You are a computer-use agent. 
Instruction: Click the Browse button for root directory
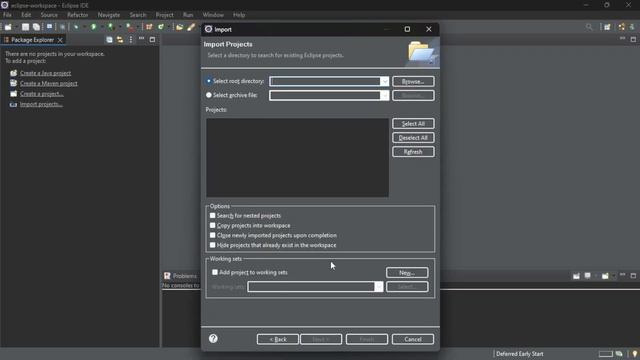click(x=413, y=82)
